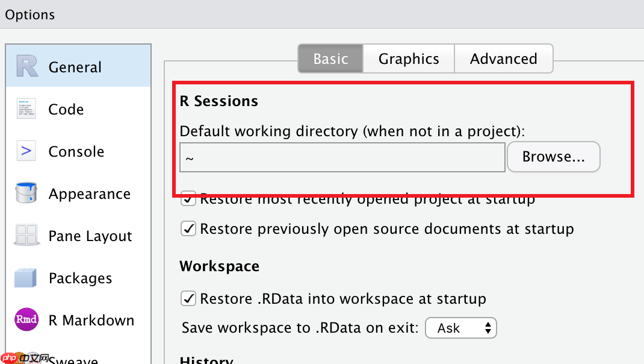The height and width of the screenshot is (364, 644).
Task: Click the Ask dropdown arrows
Action: [488, 328]
